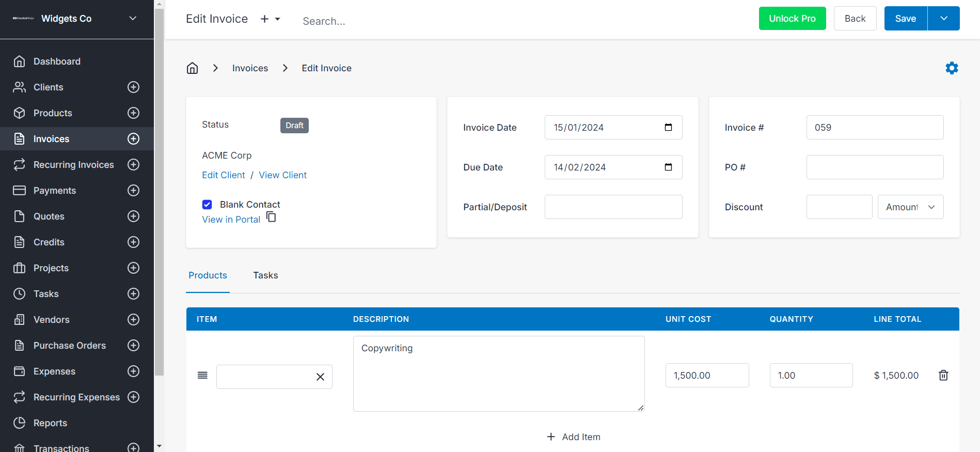
Task: Click the Unlock Pro button
Action: (x=792, y=19)
